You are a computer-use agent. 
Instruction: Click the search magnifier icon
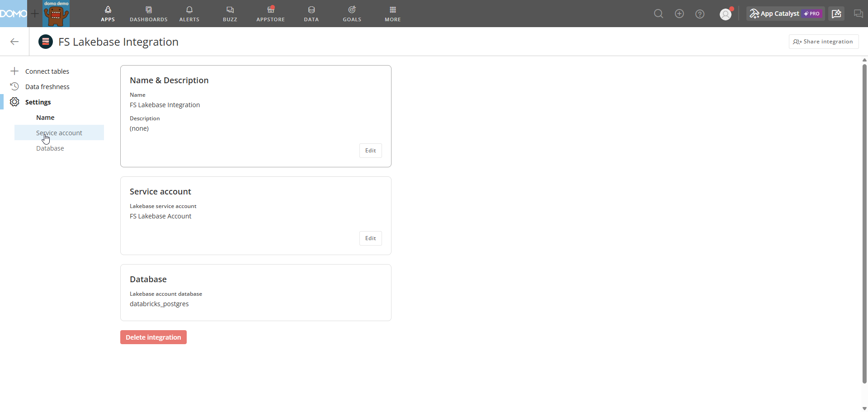click(x=659, y=14)
